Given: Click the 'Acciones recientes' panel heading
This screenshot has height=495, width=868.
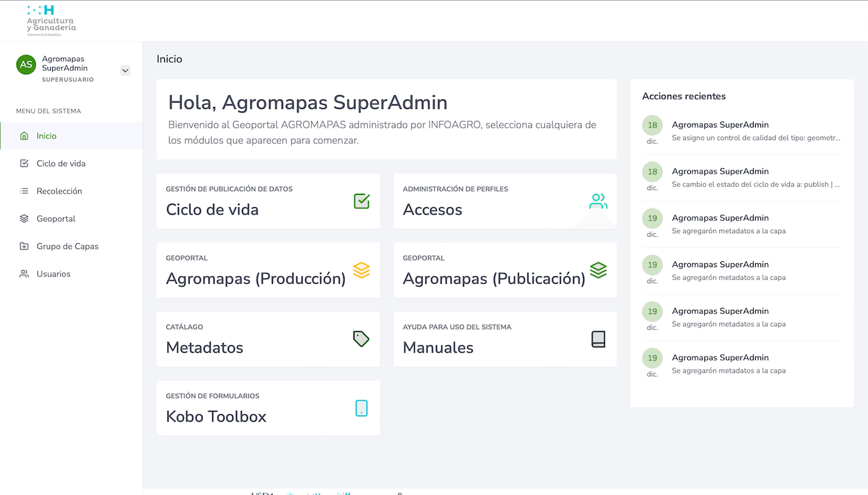Looking at the screenshot, I should [684, 96].
